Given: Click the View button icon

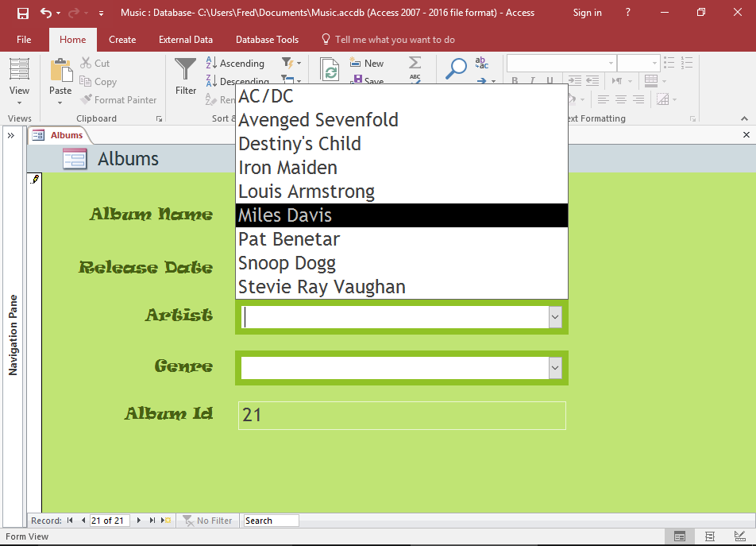Looking at the screenshot, I should point(19,69).
